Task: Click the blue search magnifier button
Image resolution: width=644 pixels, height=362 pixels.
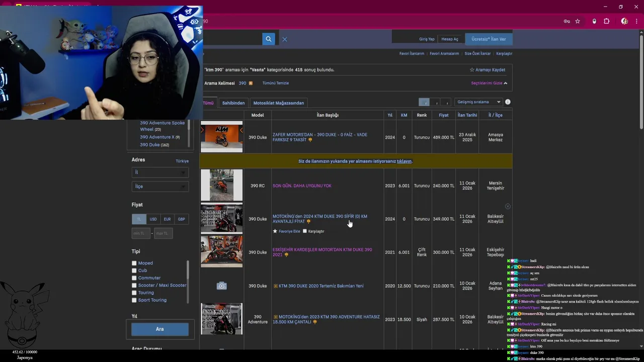Action: coord(269,39)
